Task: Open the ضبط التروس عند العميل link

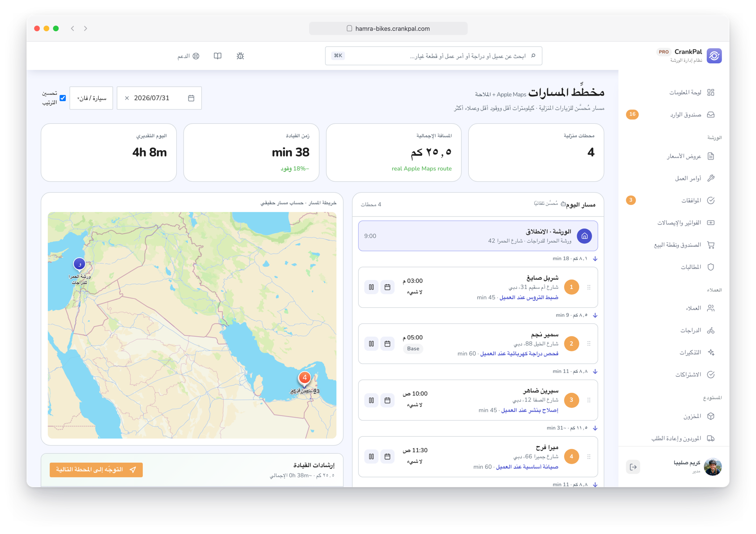Action: [x=529, y=297]
